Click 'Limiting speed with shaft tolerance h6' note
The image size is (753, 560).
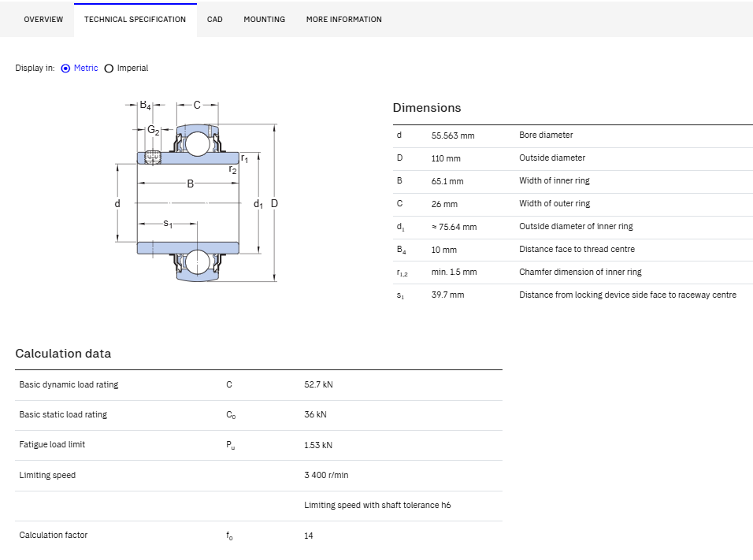[x=377, y=505]
